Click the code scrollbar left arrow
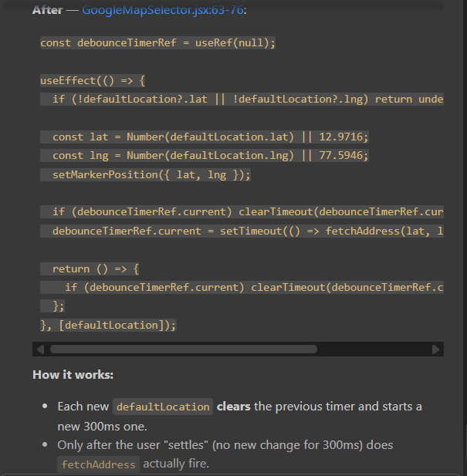The width and height of the screenshot is (467, 476). tap(40, 349)
